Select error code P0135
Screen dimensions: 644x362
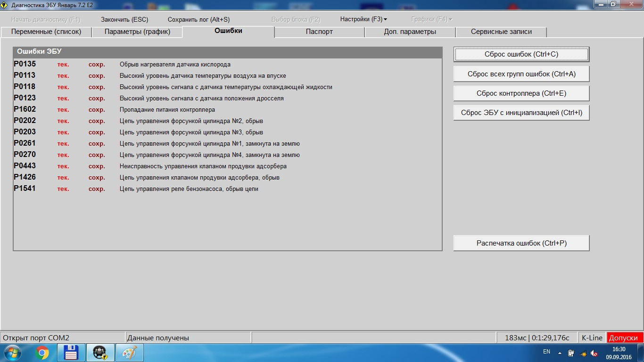pyautogui.click(x=25, y=64)
